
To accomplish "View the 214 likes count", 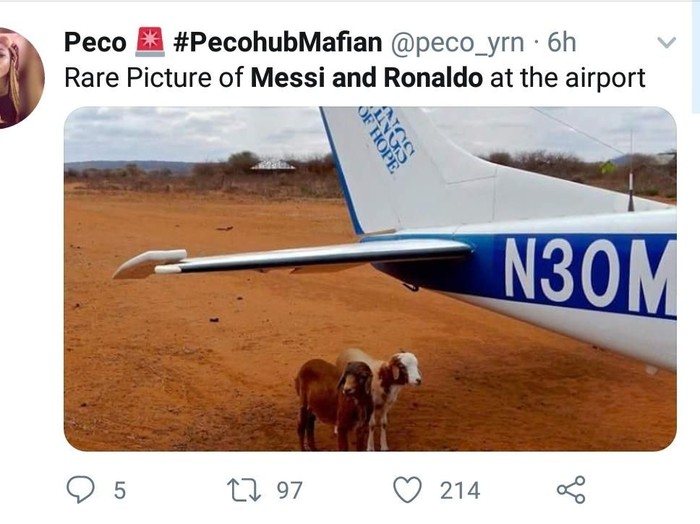I will [x=460, y=490].
